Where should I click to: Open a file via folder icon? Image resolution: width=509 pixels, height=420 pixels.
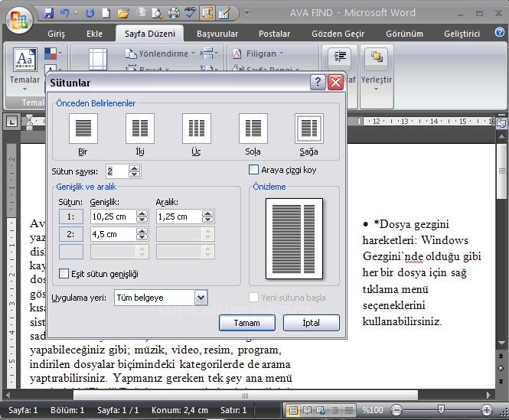pyautogui.click(x=123, y=13)
